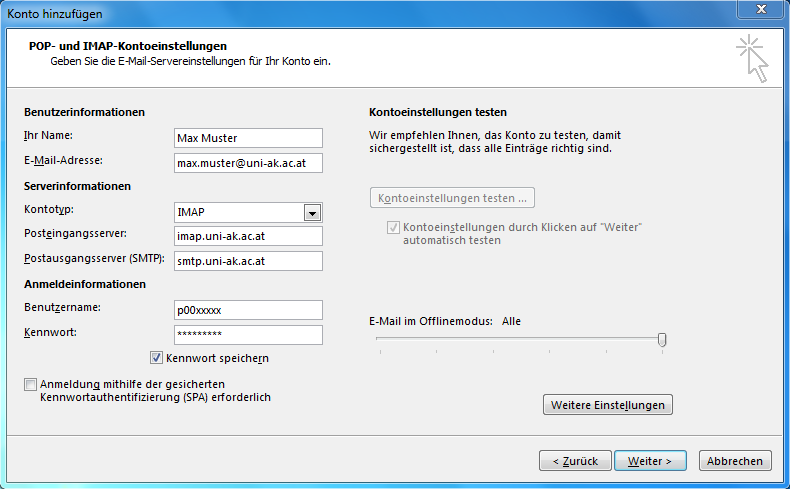This screenshot has width=790, height=489.
Task: Go back with Zurück button
Action: (x=575, y=461)
